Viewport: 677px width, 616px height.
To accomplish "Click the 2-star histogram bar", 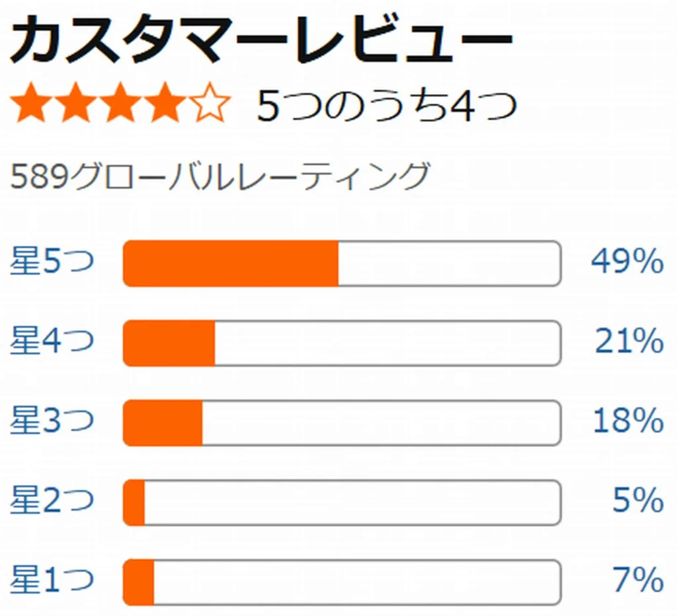I will (342, 502).
